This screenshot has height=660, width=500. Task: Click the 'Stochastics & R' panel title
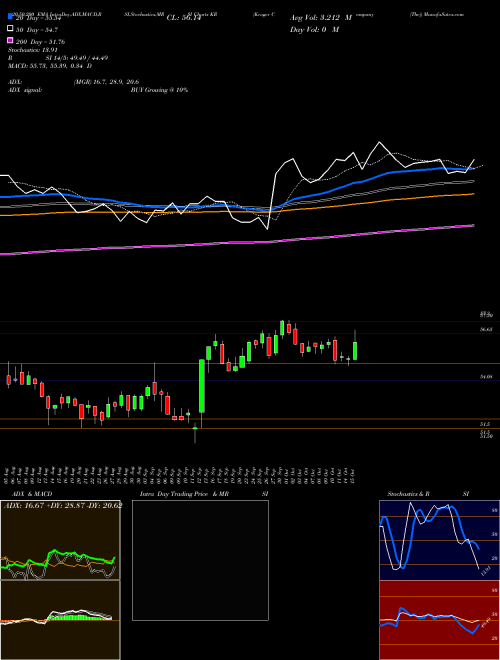tap(408, 494)
